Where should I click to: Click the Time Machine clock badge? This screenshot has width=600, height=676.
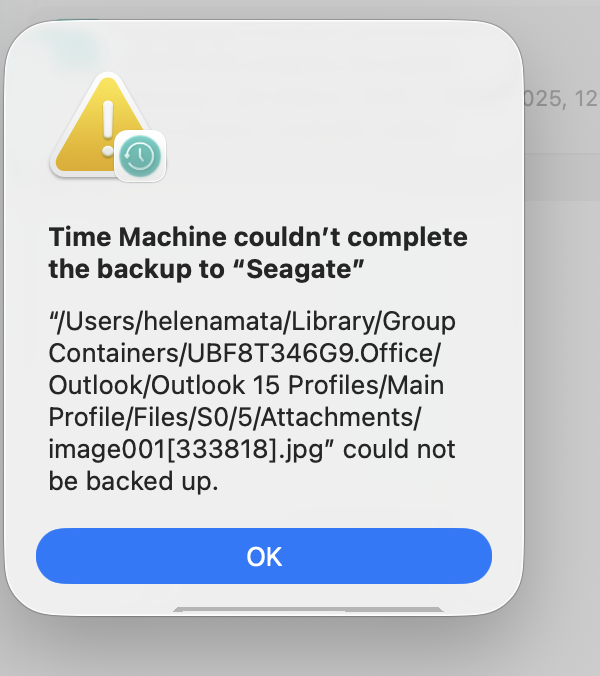click(140, 156)
